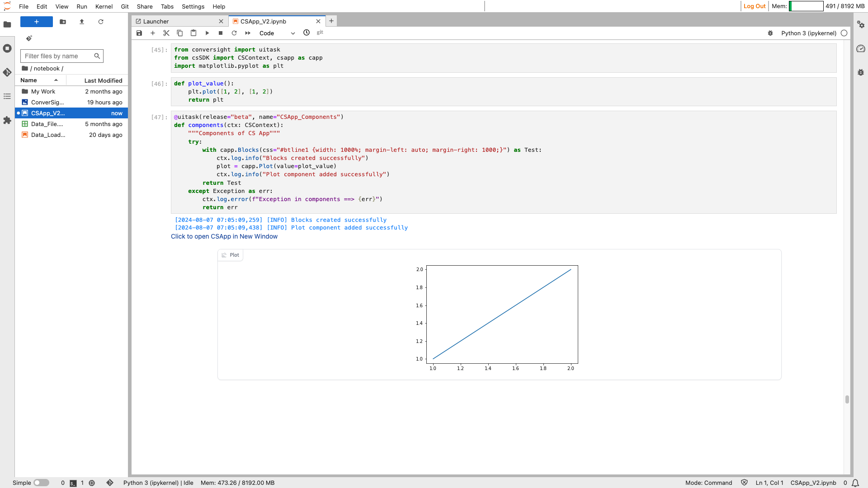Enable the debugger via bug icon

[770, 33]
